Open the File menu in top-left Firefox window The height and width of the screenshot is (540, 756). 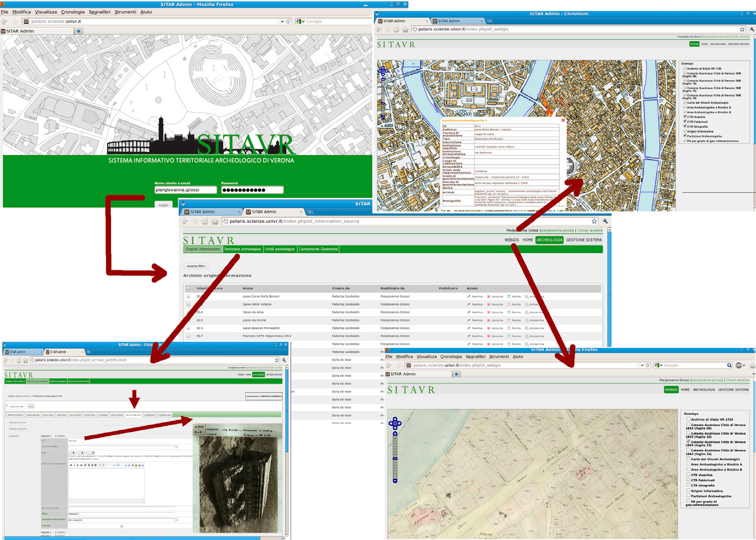pos(5,12)
